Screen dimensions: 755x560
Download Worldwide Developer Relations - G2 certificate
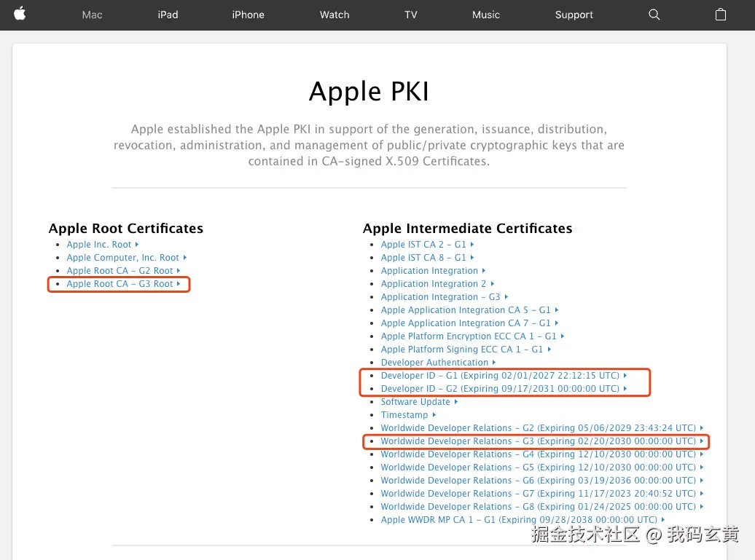point(542,427)
